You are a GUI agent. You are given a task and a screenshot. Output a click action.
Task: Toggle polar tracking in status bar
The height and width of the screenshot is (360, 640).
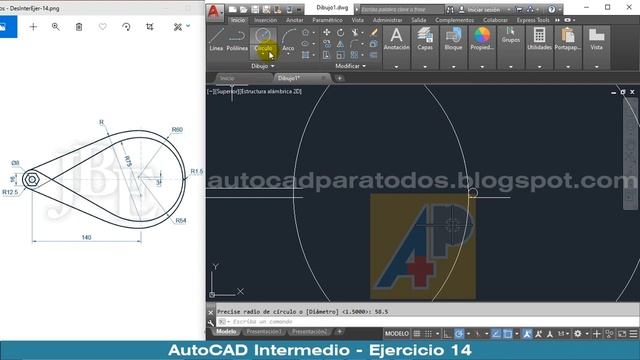click(x=459, y=334)
